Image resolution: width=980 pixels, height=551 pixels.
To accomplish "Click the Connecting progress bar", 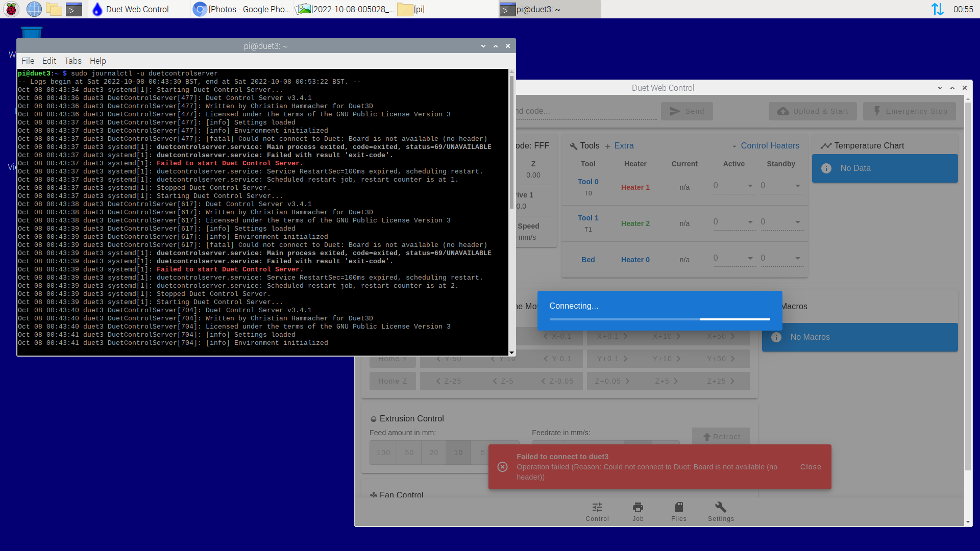I will tap(659, 319).
